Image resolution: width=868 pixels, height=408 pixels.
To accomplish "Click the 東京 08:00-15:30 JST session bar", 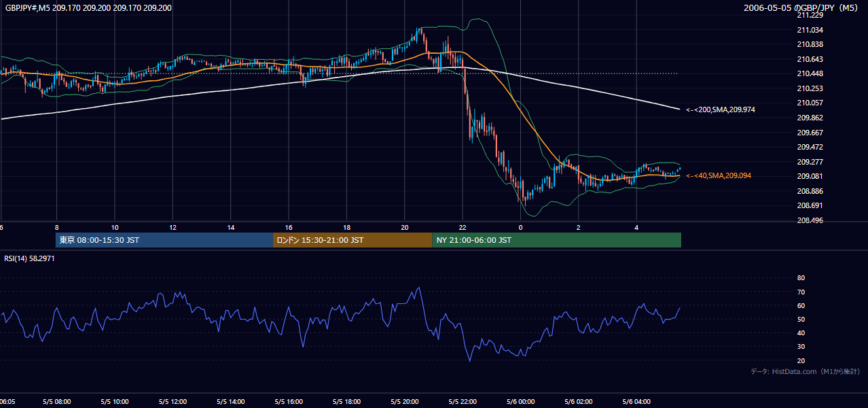I will pyautogui.click(x=164, y=240).
